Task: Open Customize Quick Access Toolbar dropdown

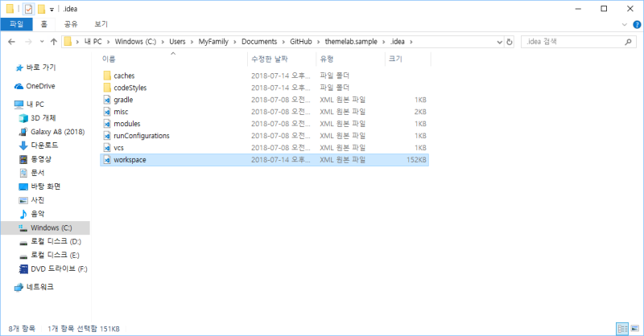Action: click(52, 9)
